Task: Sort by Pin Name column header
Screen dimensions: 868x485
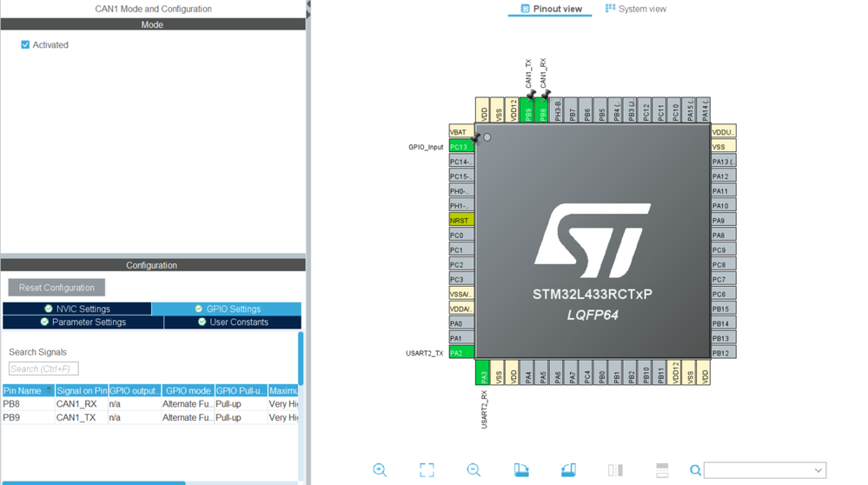Action: click(28, 391)
